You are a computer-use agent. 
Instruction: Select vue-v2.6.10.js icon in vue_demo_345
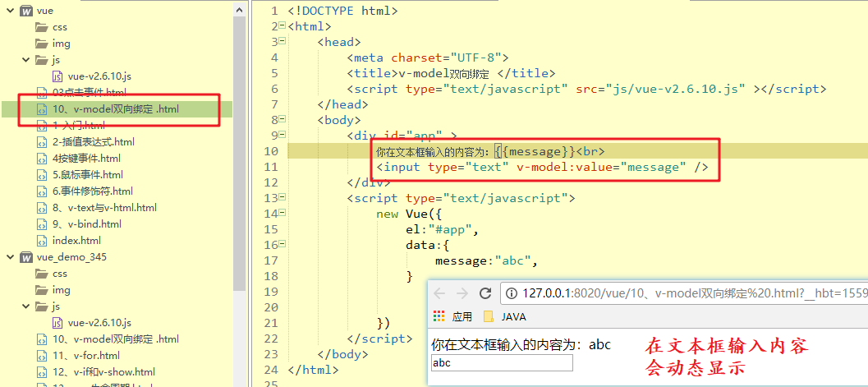57,323
